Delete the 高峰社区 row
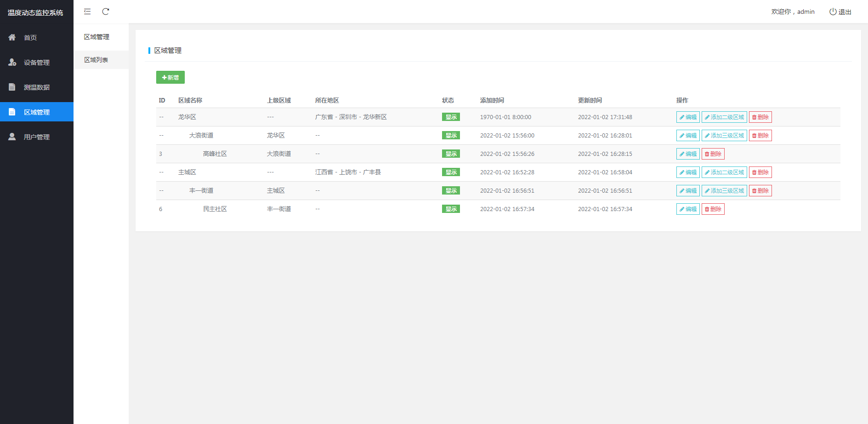 coord(713,154)
